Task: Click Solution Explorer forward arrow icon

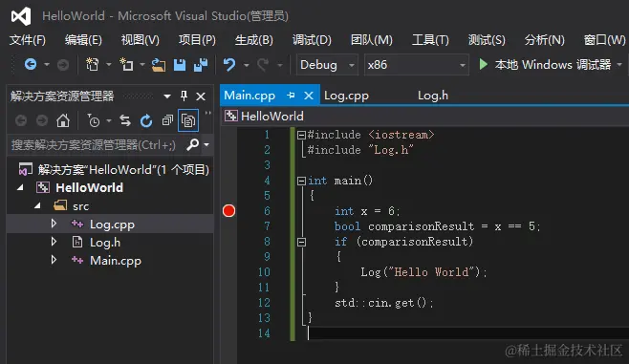Action: click(x=42, y=120)
